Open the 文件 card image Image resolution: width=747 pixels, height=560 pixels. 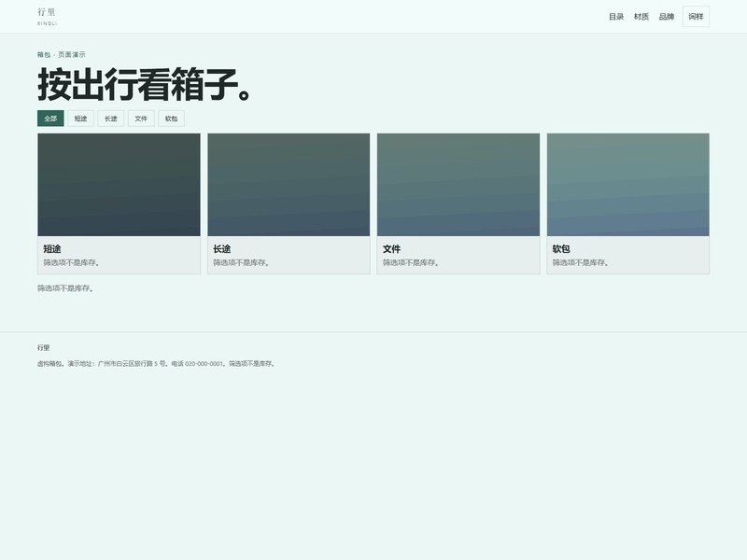[458, 185]
